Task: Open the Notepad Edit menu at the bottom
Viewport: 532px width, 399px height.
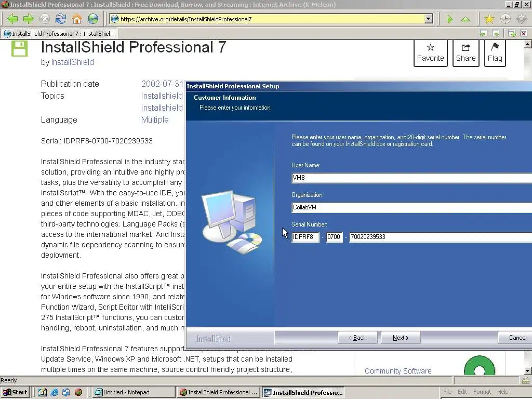Action: (x=462, y=392)
